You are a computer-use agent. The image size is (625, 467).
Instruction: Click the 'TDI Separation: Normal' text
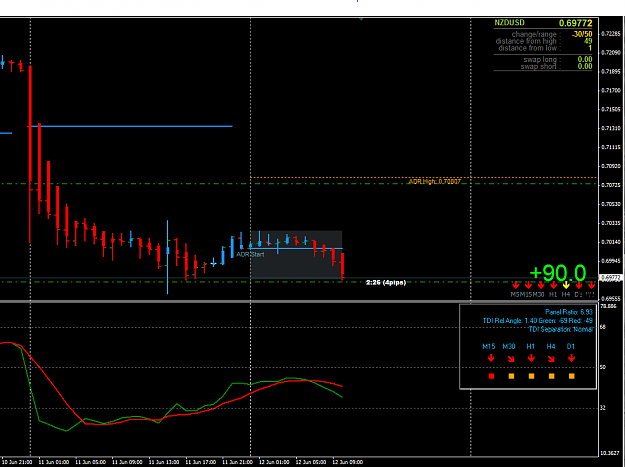tap(561, 329)
